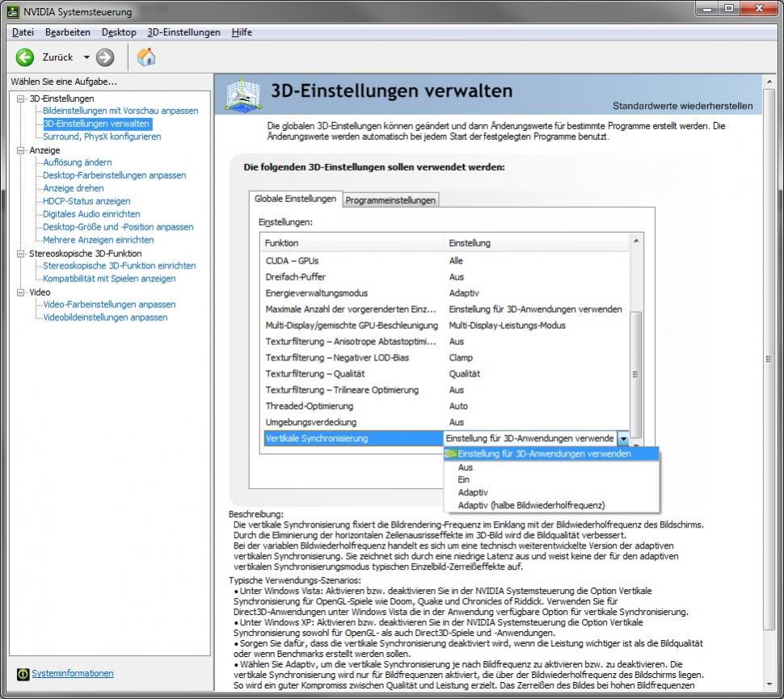The image size is (784, 699).
Task: Open the Desktop menu
Action: (x=119, y=32)
